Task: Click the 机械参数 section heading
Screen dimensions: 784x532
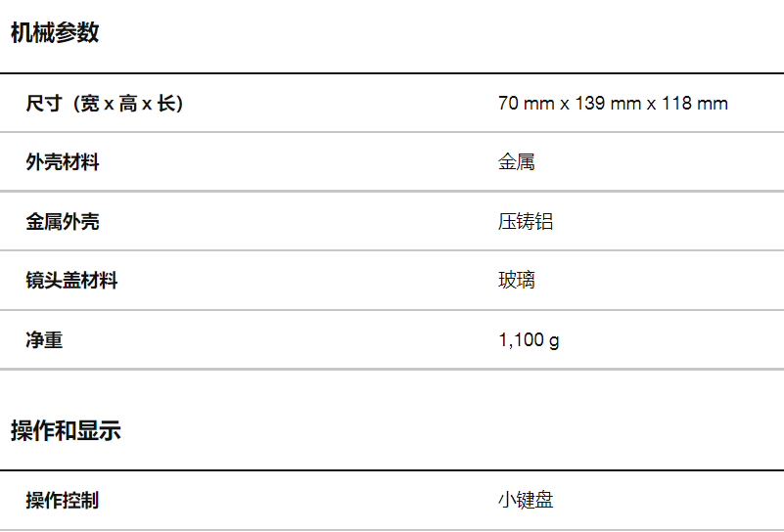Action: pos(55,33)
